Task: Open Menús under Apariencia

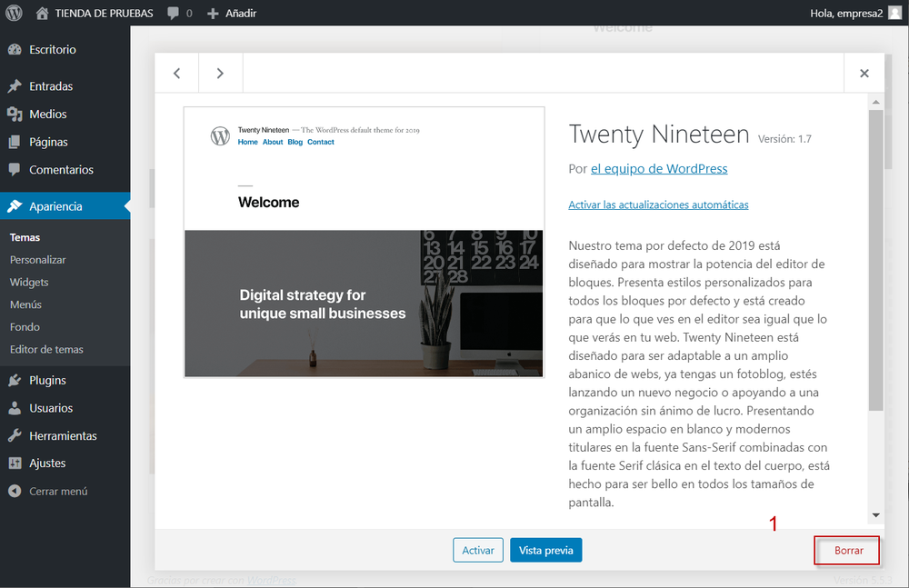Action: click(25, 304)
